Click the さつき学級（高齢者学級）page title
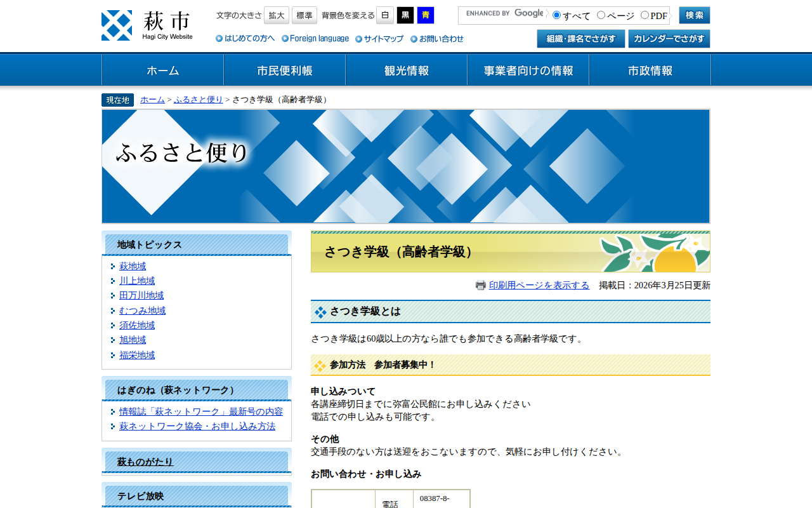Image resolution: width=812 pixels, height=508 pixels. (511, 252)
